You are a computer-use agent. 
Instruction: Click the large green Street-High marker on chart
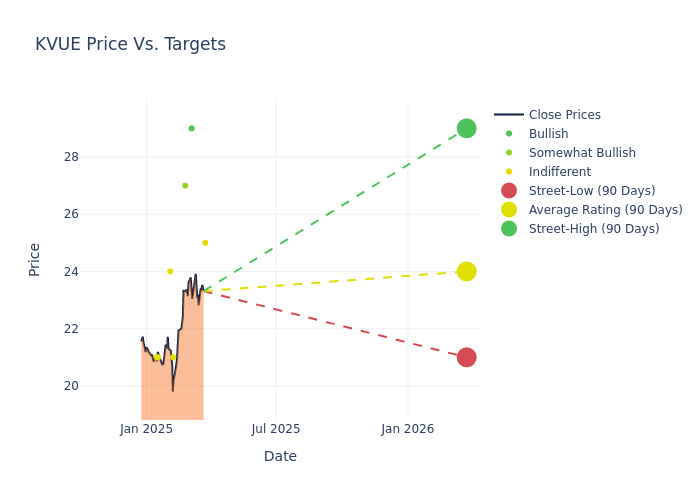[x=466, y=128]
